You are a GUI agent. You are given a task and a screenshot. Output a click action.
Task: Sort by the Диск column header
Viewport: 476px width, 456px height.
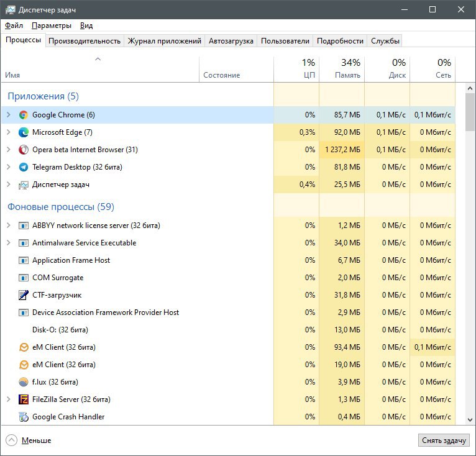pyautogui.click(x=387, y=69)
